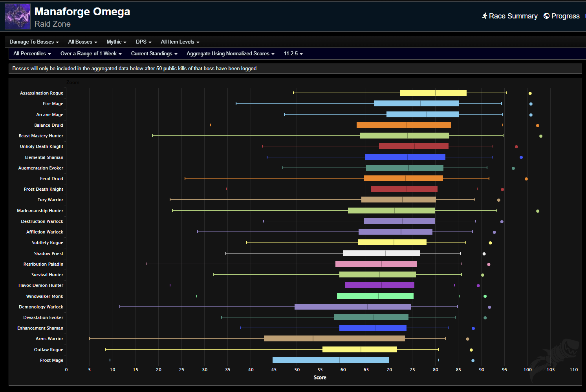Viewport: 586px width, 392px height.
Task: Expand the Damage To Bosses dropdown
Action: [x=34, y=42]
